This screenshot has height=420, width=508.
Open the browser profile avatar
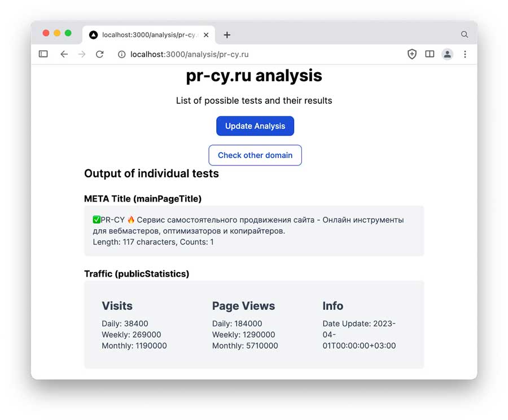(x=447, y=54)
